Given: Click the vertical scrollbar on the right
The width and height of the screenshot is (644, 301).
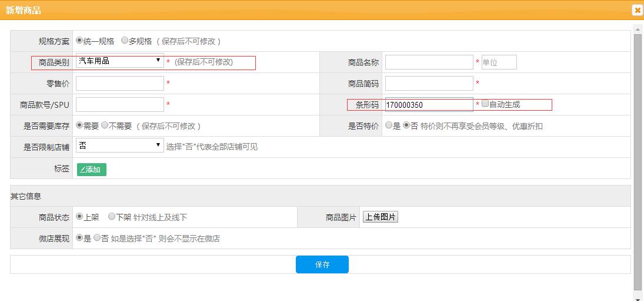Looking at the screenshot, I should tap(638, 159).
